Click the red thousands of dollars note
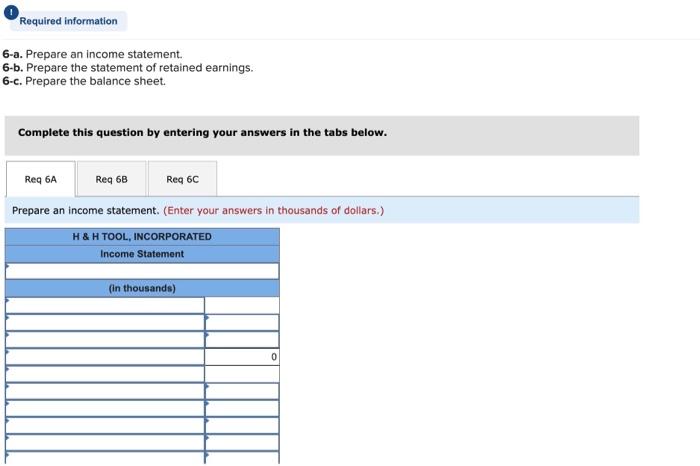The width and height of the screenshot is (700, 466). pos(274,210)
